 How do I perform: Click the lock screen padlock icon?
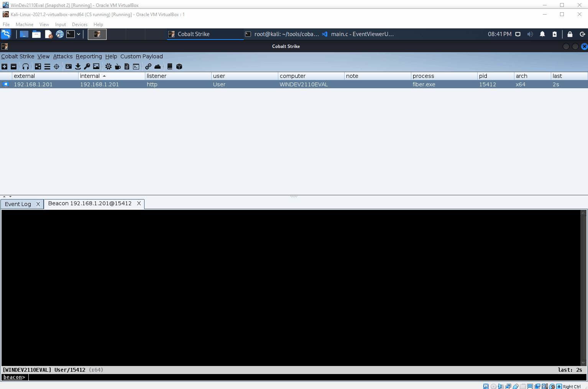[570, 34]
